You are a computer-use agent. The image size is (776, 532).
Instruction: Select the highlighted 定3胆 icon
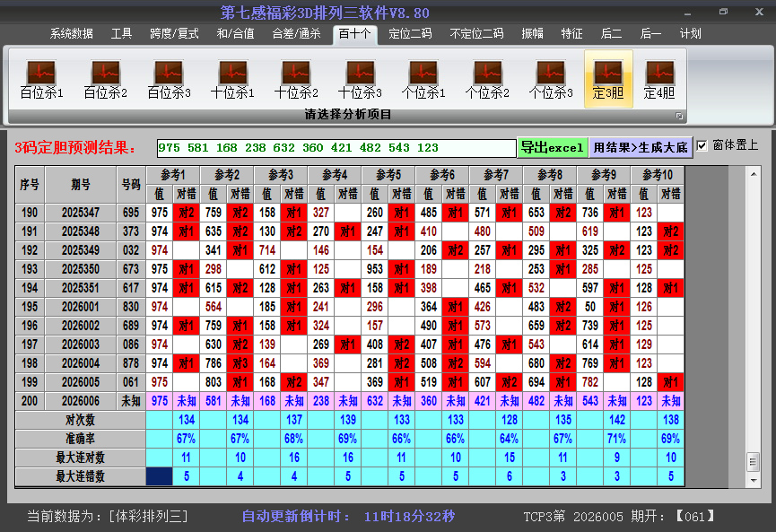[x=608, y=79]
